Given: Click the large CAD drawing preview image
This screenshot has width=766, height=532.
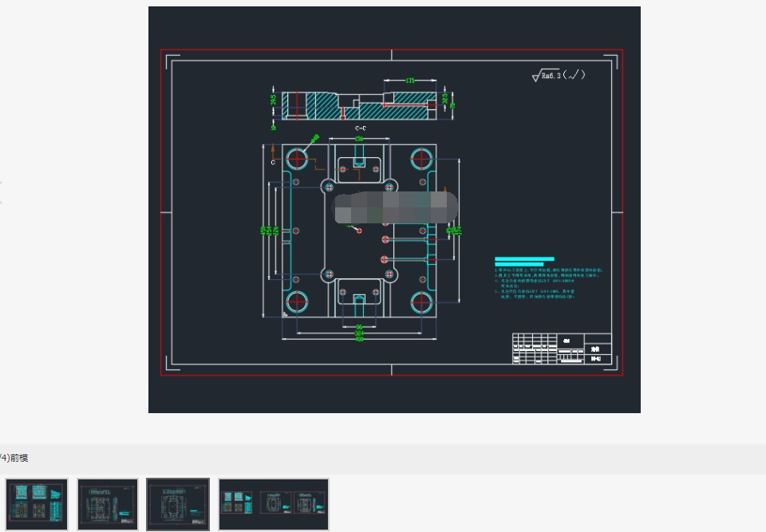Looking at the screenshot, I should (394, 210).
